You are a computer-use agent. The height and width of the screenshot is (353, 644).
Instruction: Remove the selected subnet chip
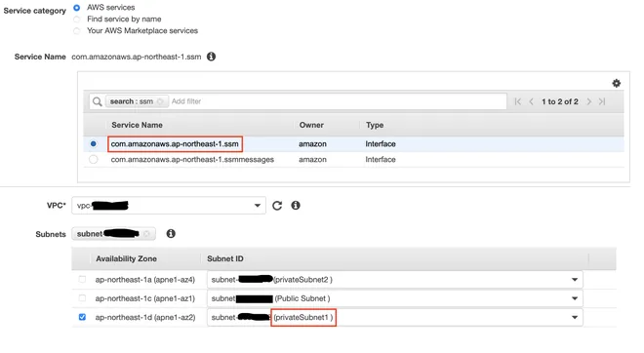point(146,234)
